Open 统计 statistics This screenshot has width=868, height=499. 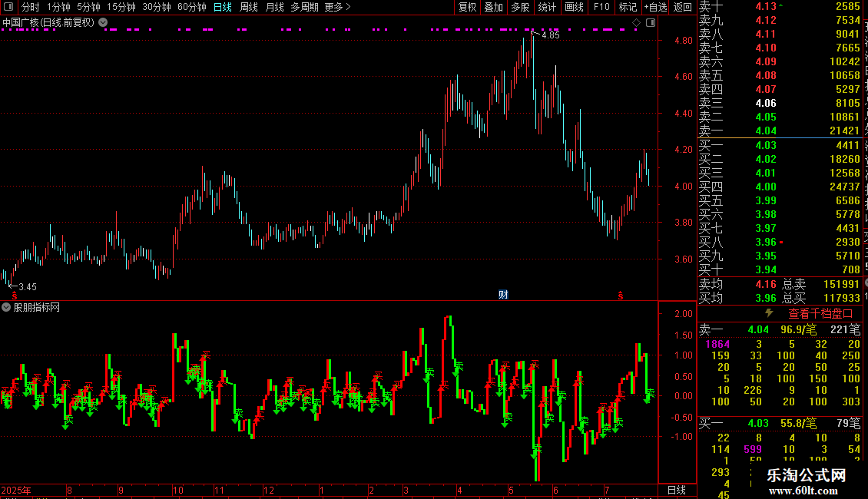(547, 7)
